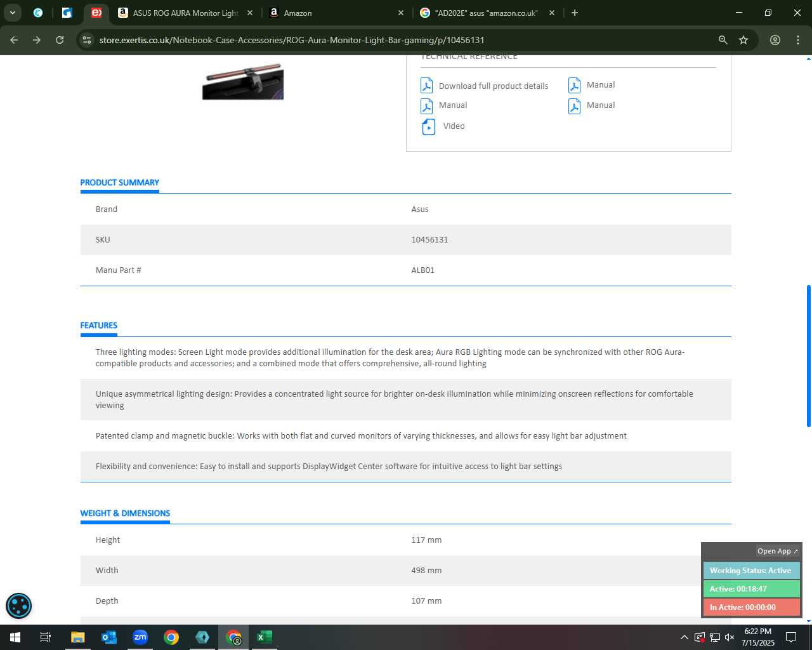This screenshot has height=650, width=812.
Task: Open the zoom magnifier in address bar
Action: tap(723, 40)
